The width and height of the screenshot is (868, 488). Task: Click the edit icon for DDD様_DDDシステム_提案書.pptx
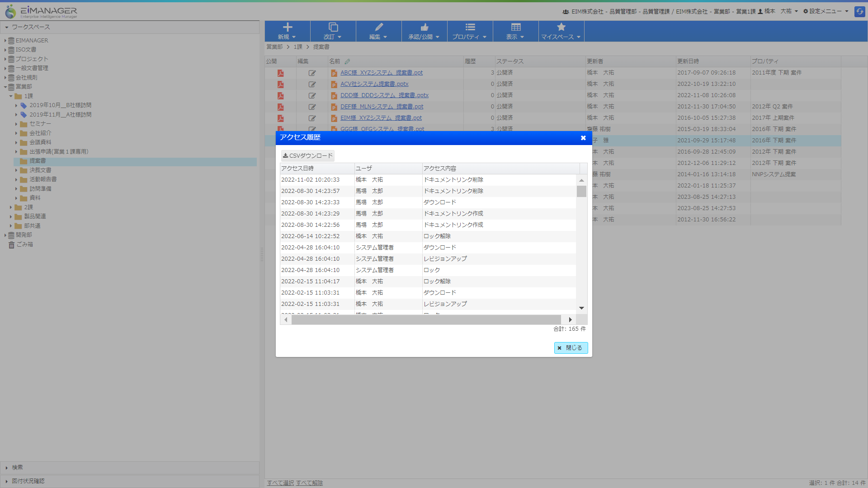click(312, 95)
